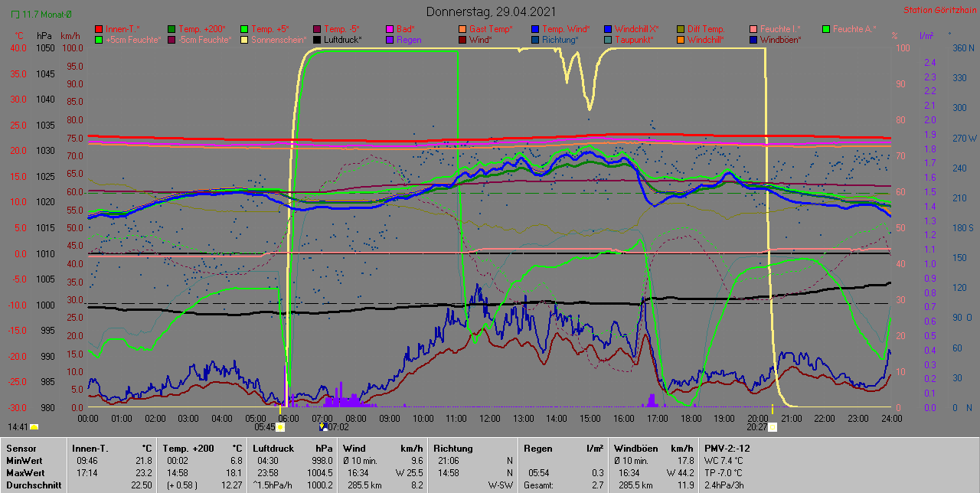The height and width of the screenshot is (493, 980).
Task: Select the 'Windböen*' legend label
Action: [781, 40]
